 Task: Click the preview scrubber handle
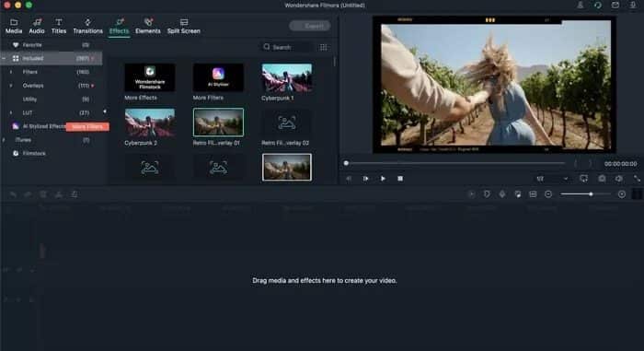pos(346,163)
